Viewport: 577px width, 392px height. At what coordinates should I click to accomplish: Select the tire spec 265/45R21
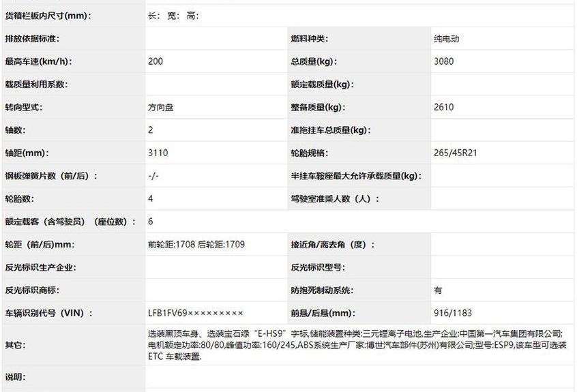455,153
